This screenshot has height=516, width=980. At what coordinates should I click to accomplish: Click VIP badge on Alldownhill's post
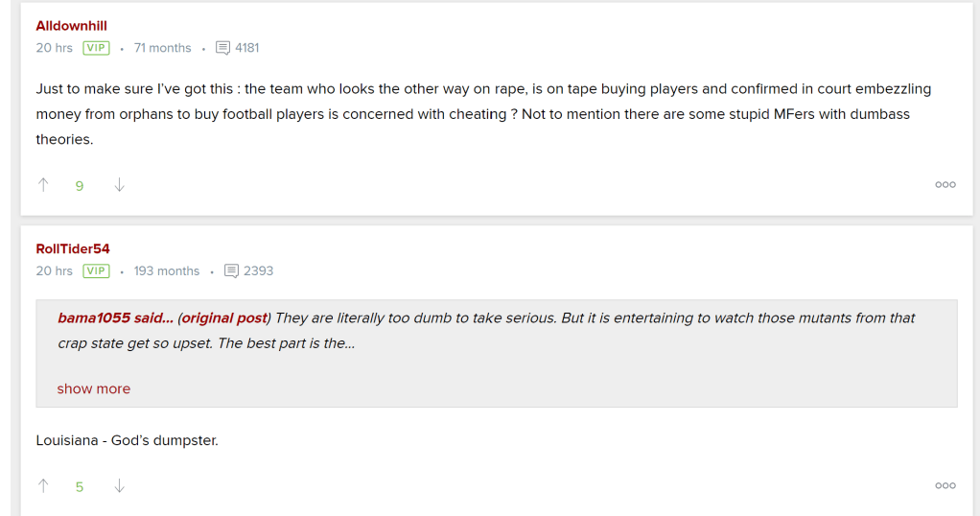click(x=96, y=48)
